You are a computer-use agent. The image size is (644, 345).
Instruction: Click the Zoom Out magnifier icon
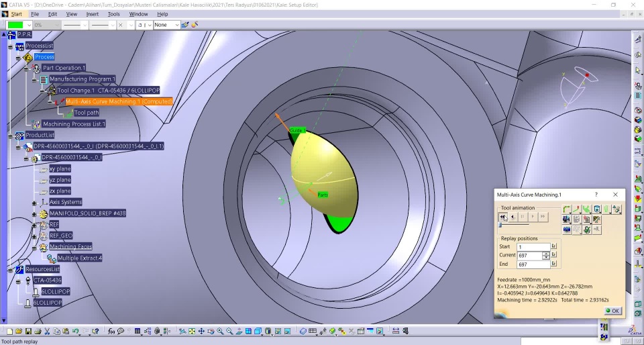[x=229, y=331]
